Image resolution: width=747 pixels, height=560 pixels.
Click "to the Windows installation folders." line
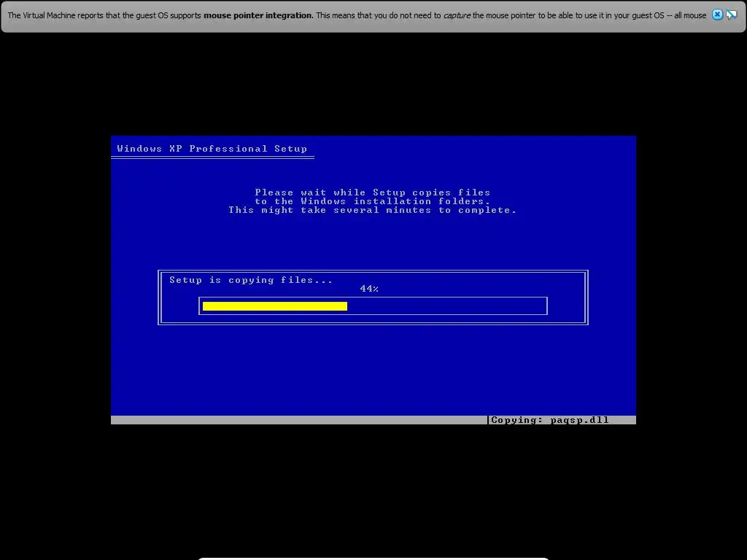click(x=373, y=201)
